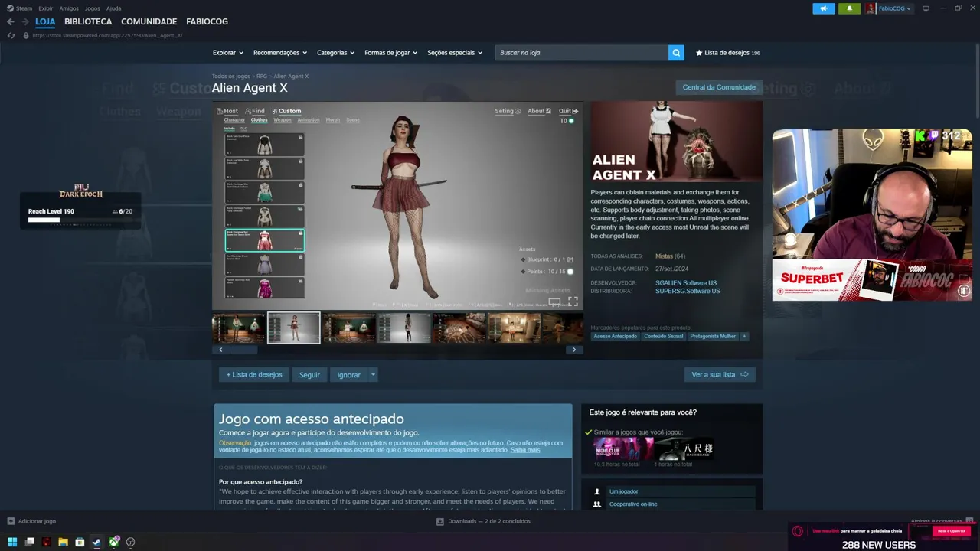Click the search magnifier button

[676, 53]
